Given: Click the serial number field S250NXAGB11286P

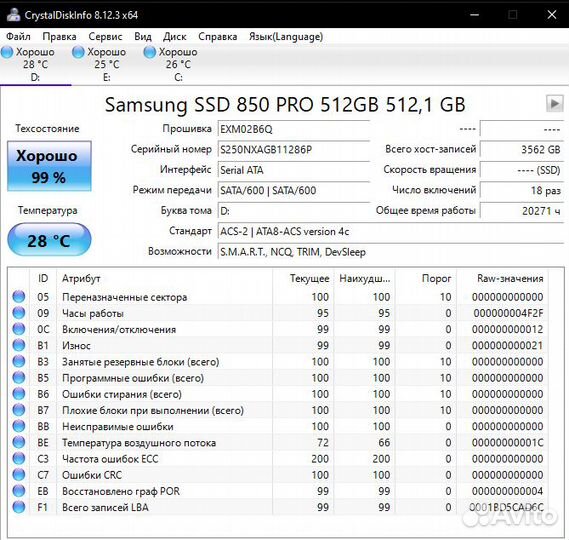Looking at the screenshot, I should click(x=293, y=149).
